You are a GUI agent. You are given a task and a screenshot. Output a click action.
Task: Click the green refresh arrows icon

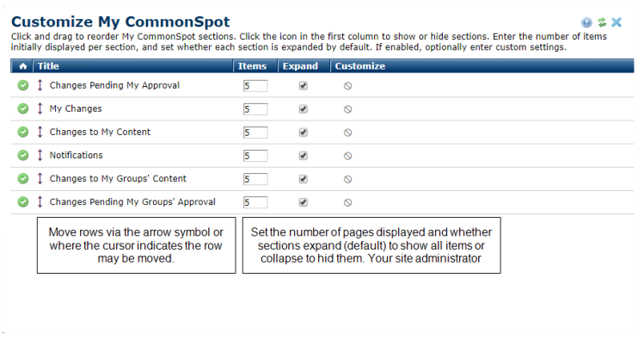(x=602, y=22)
